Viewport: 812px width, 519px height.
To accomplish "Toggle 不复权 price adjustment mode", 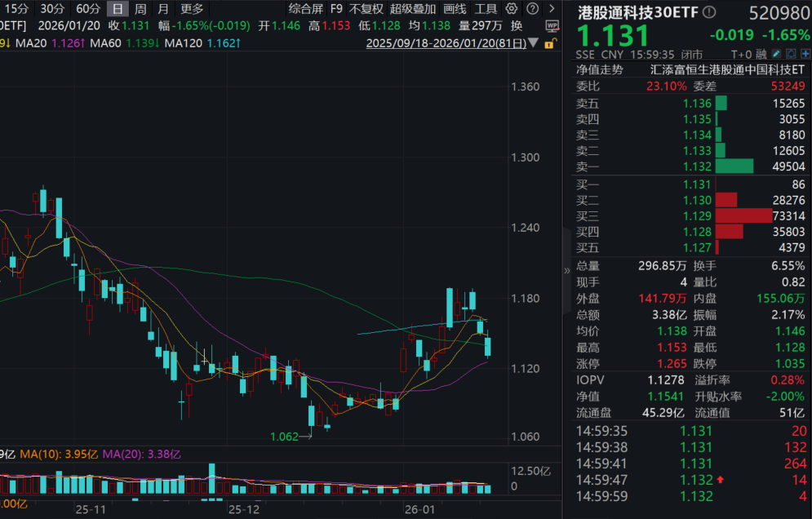I will pos(366,8).
